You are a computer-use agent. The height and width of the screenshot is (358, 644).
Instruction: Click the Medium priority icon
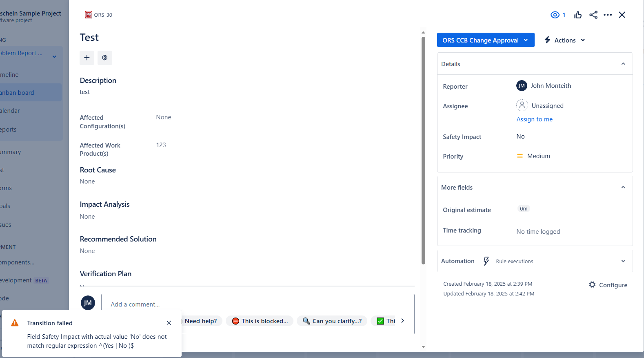tap(520, 156)
